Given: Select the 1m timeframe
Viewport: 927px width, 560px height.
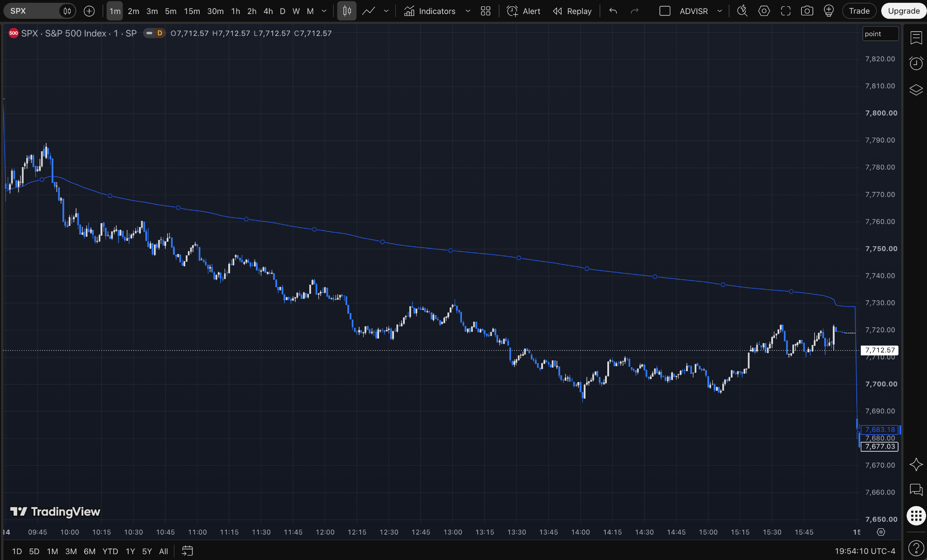Looking at the screenshot, I should click(x=115, y=11).
